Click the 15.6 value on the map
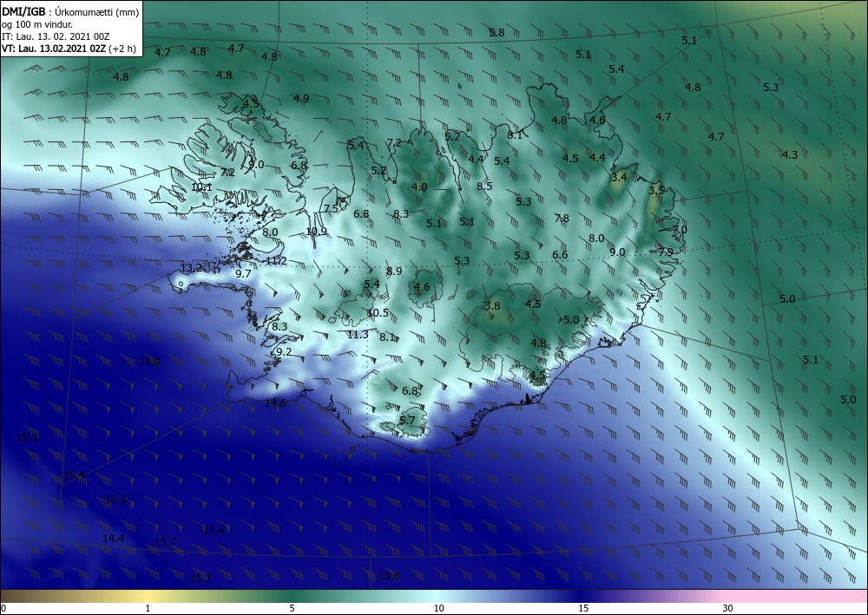This screenshot has width=868, height=615. (389, 576)
